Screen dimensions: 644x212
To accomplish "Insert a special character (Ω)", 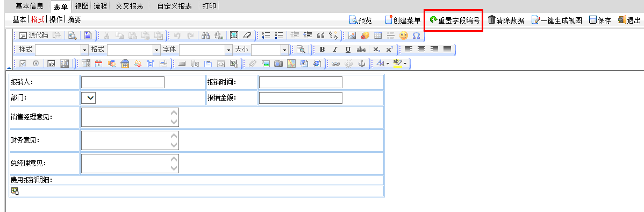I will (416, 36).
